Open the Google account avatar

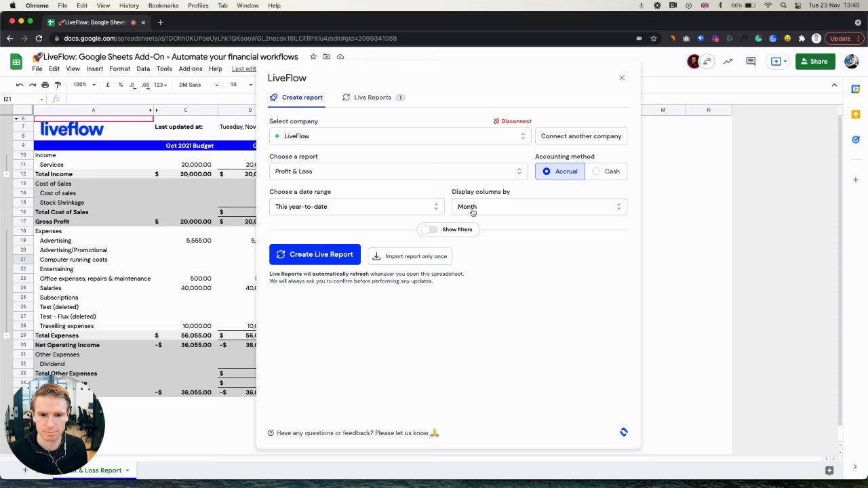[x=852, y=62]
